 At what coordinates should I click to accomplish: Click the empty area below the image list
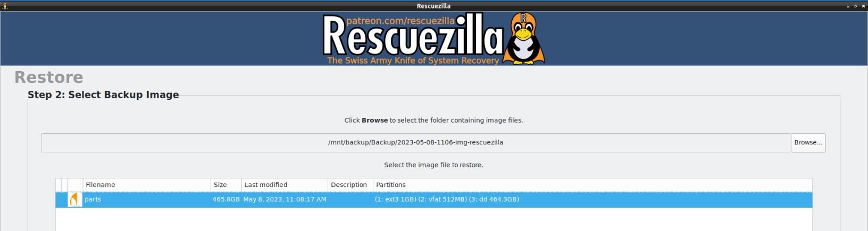pos(433,219)
